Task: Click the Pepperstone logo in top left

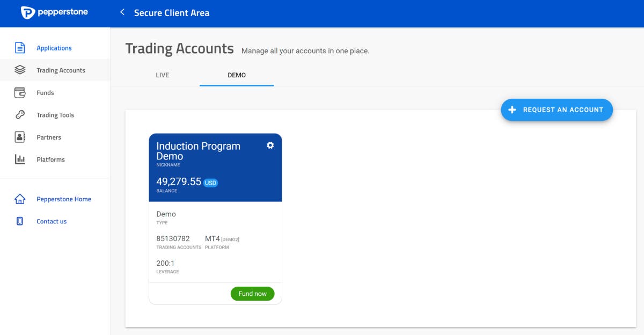Action: click(x=54, y=13)
